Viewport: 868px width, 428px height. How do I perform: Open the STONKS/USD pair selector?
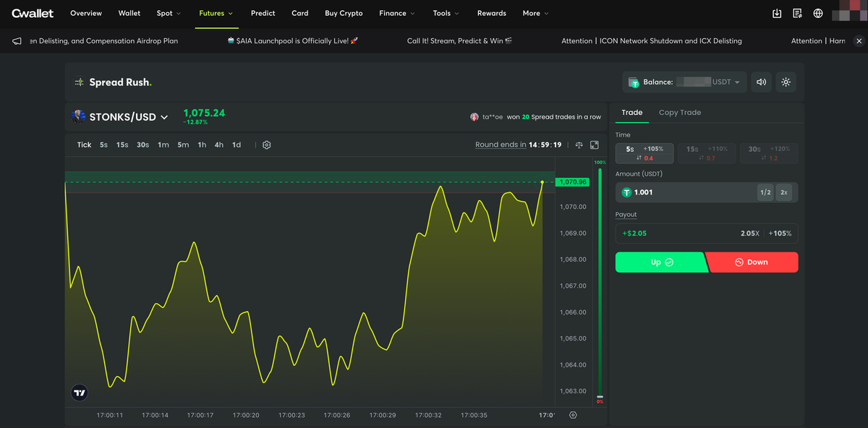click(128, 116)
